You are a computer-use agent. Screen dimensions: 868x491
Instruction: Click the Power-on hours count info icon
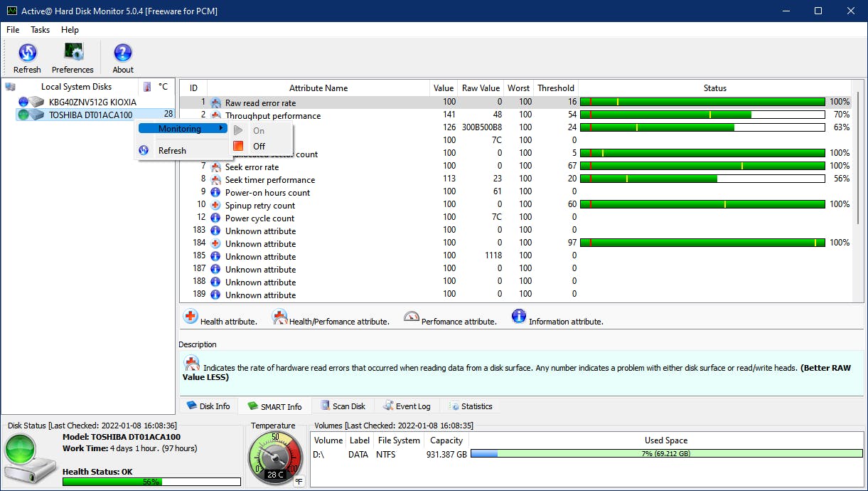216,193
